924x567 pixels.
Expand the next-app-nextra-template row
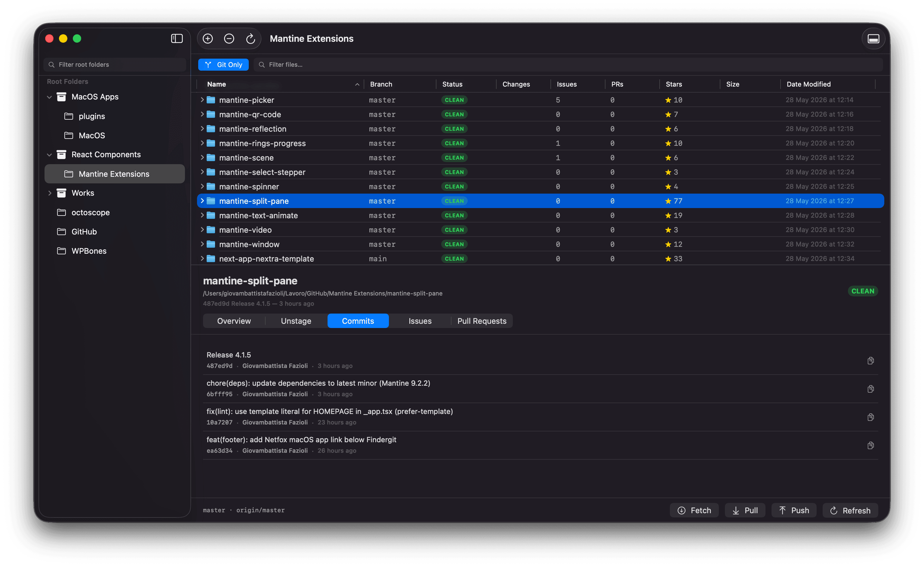click(202, 259)
